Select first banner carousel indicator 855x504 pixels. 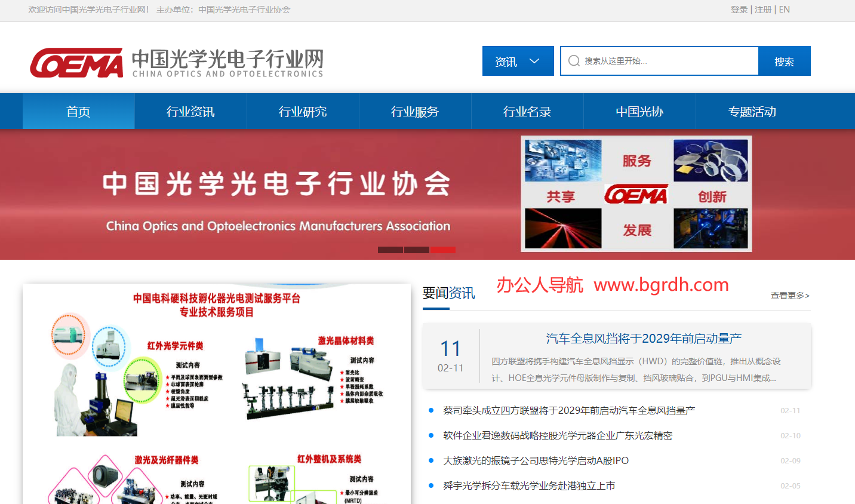(x=390, y=250)
